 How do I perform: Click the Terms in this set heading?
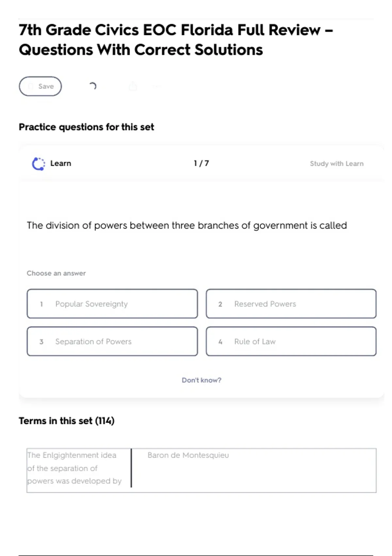pyautogui.click(x=67, y=421)
